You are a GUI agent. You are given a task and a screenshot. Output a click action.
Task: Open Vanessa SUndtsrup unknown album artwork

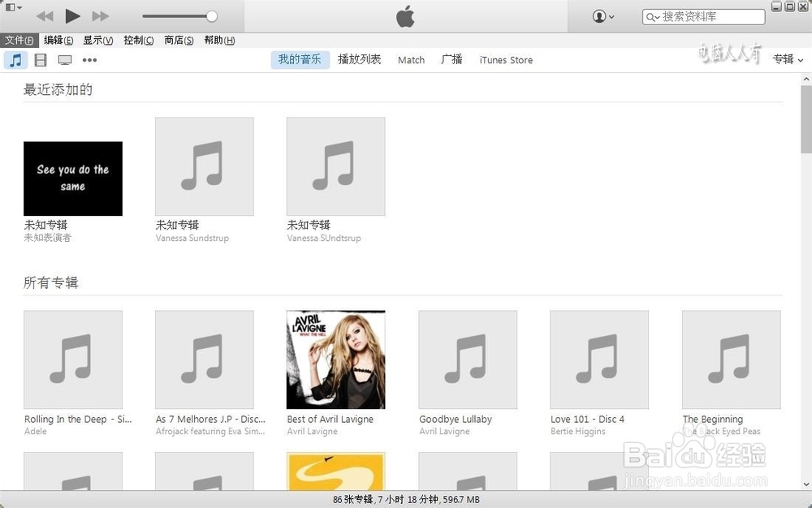(336, 166)
